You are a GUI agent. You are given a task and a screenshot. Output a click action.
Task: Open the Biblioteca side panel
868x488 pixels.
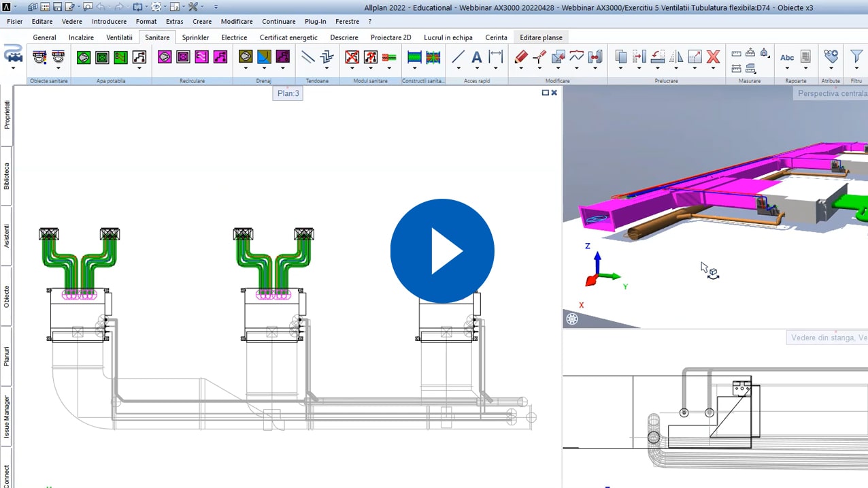[7, 176]
